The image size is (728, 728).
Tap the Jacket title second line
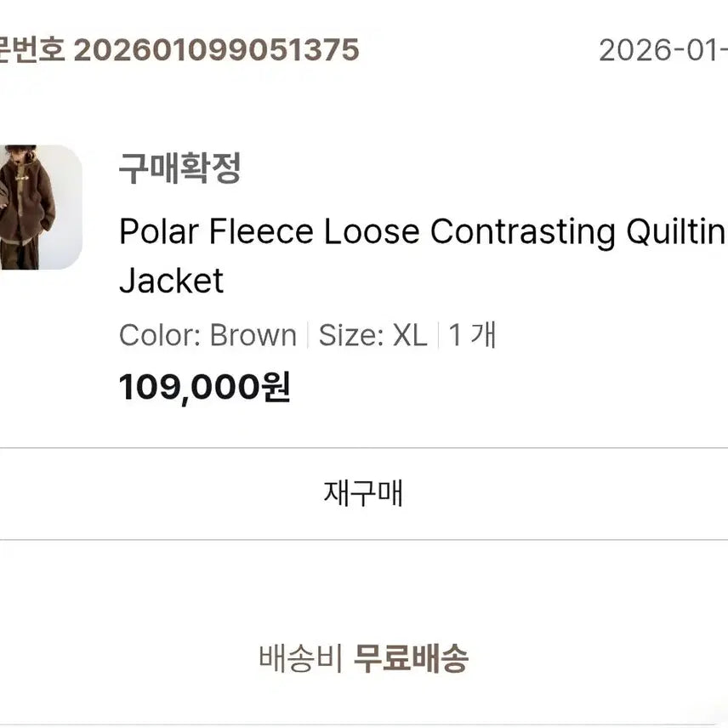pyautogui.click(x=170, y=281)
